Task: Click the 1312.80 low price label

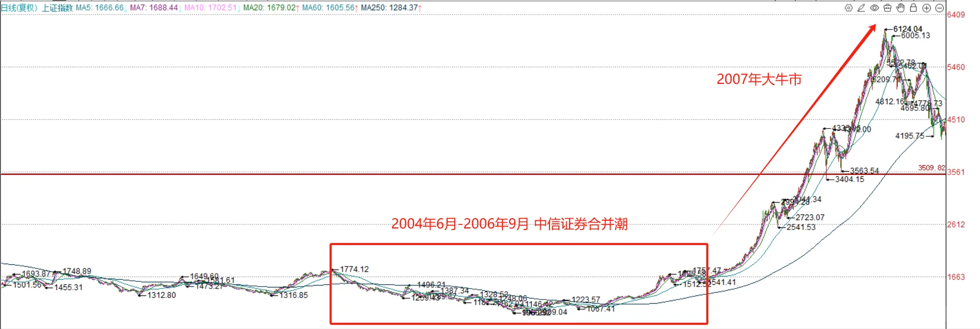Action: (x=161, y=295)
